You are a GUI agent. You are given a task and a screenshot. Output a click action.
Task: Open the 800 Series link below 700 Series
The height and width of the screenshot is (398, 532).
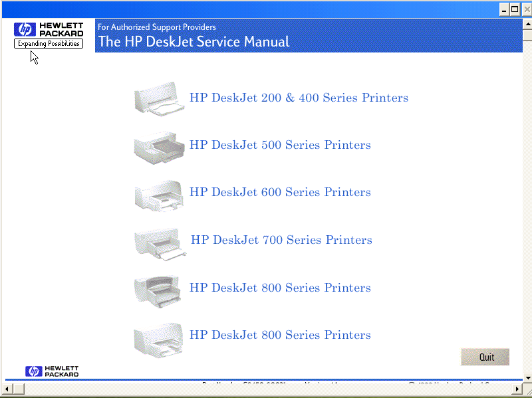tap(280, 288)
